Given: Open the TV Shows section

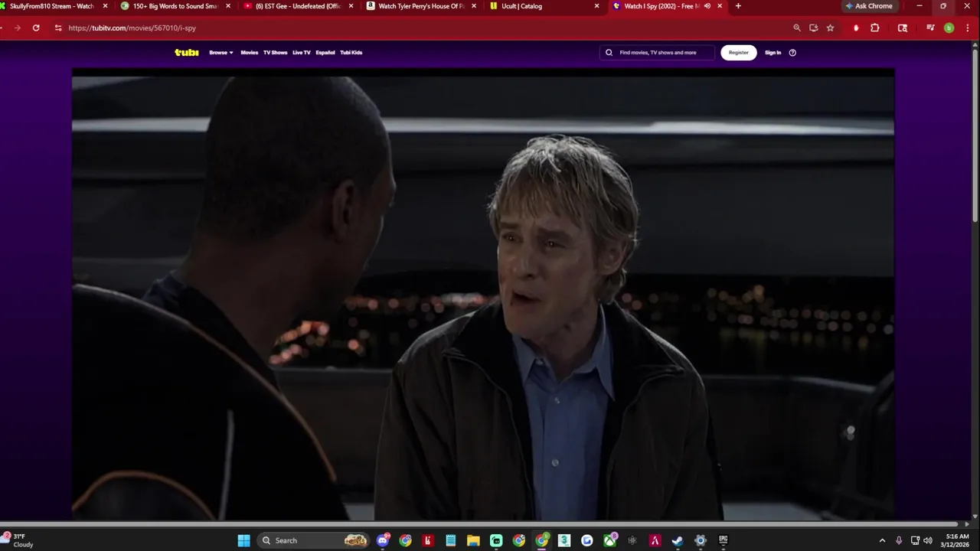Looking at the screenshot, I should [275, 53].
